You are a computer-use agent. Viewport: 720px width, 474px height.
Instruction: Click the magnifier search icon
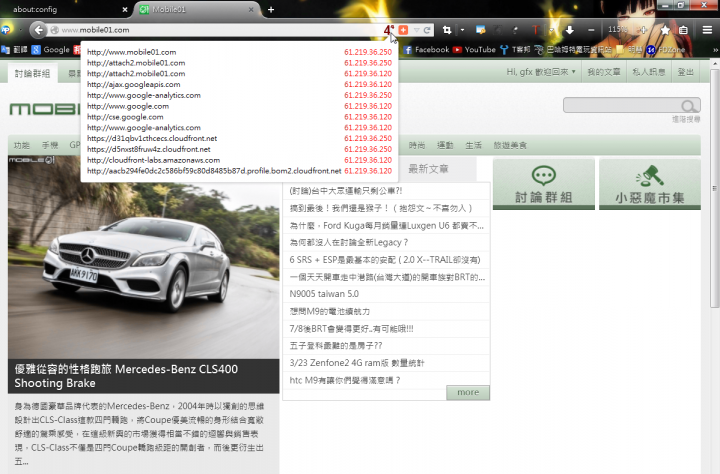(688, 106)
